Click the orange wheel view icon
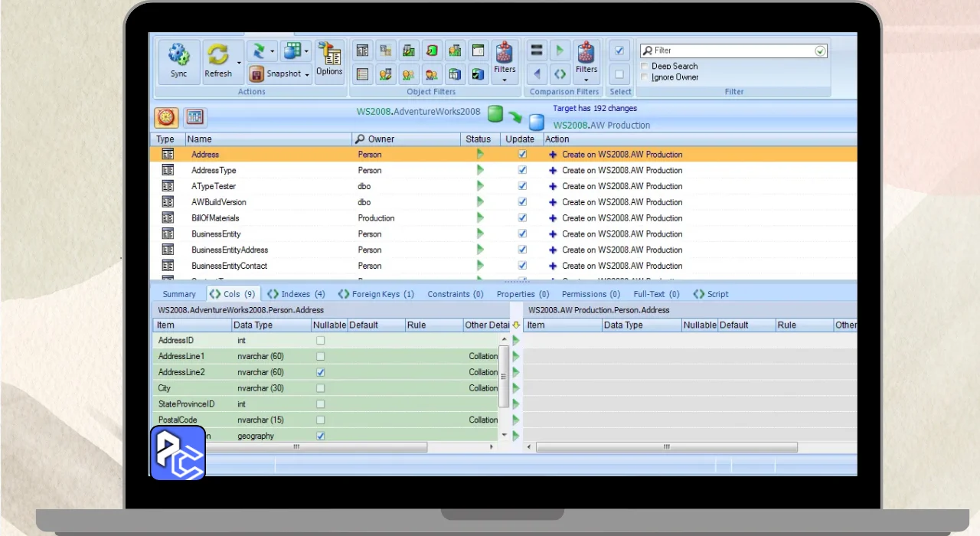The width and height of the screenshot is (980, 536). [x=167, y=117]
